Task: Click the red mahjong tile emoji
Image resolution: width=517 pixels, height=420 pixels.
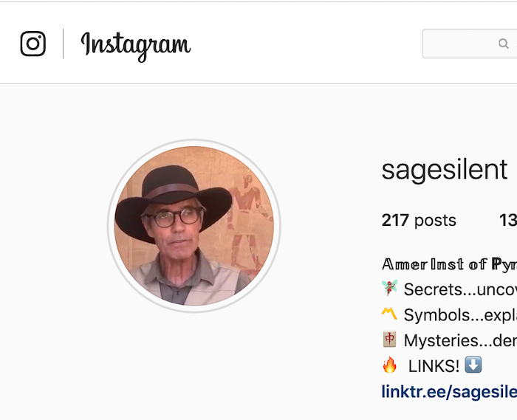Action: pyautogui.click(x=389, y=339)
